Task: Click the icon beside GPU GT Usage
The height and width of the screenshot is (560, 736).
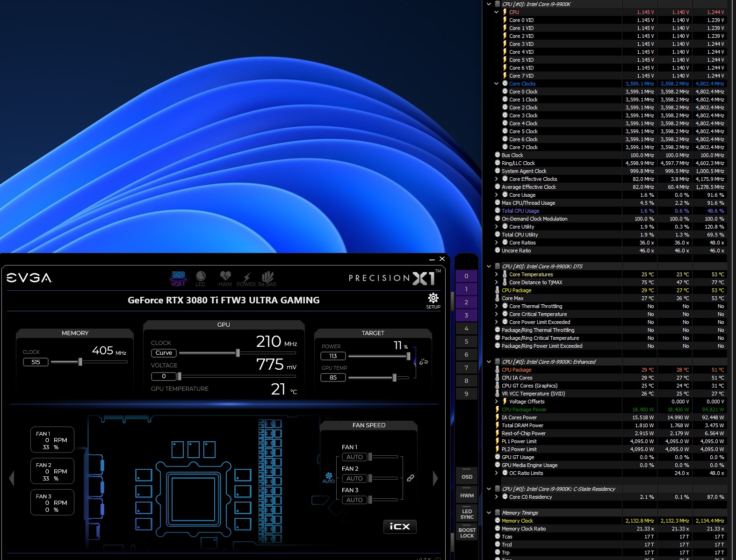Action: [x=498, y=457]
